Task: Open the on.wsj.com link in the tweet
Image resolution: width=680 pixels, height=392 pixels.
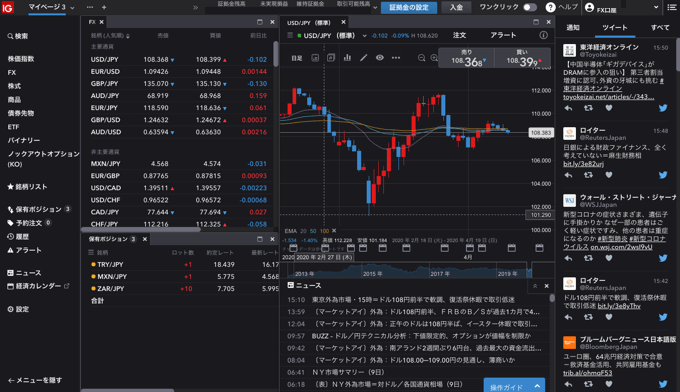Action: coord(621,247)
